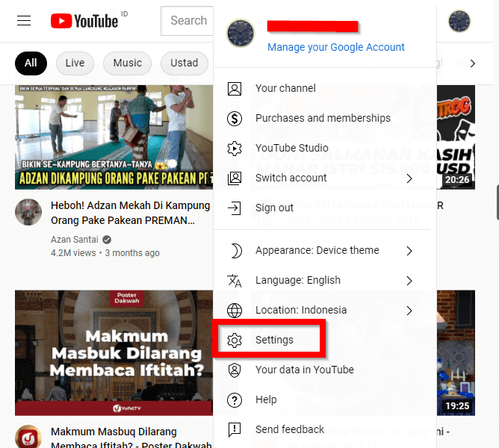The image size is (499, 448).
Task: Expand Language submenu chevron
Action: tap(409, 281)
